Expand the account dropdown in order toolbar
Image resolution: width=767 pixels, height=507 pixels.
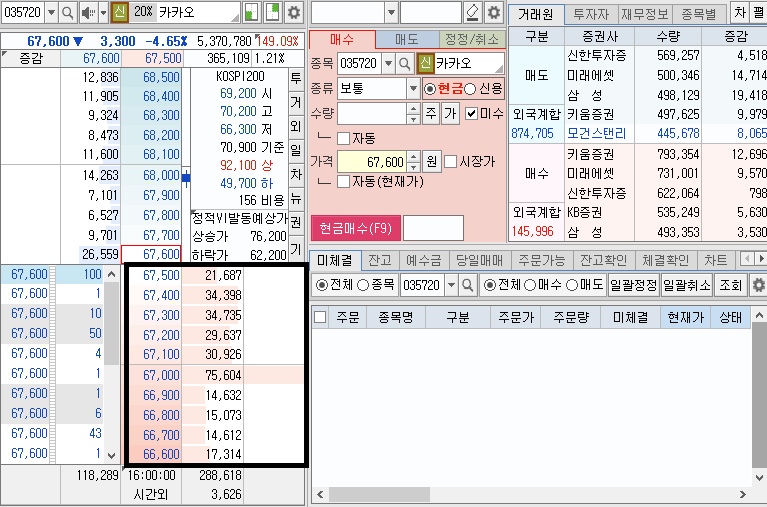[391, 13]
